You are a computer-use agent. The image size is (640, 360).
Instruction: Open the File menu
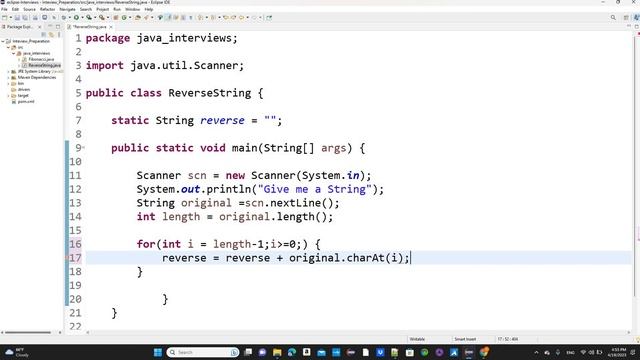tap(4, 9)
